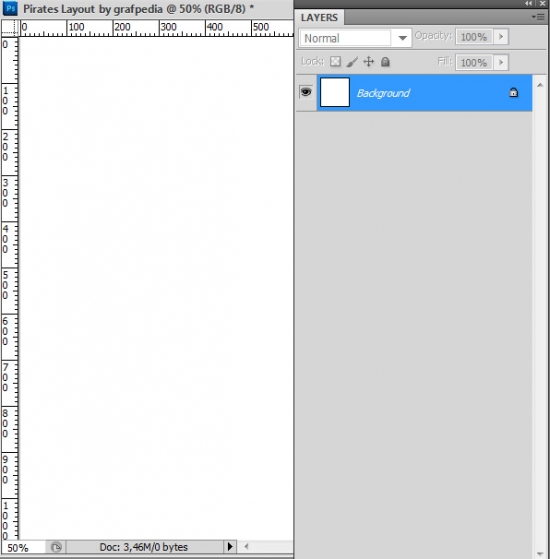
Task: Click the Layers panel scroll down arrow
Action: pos(540,554)
